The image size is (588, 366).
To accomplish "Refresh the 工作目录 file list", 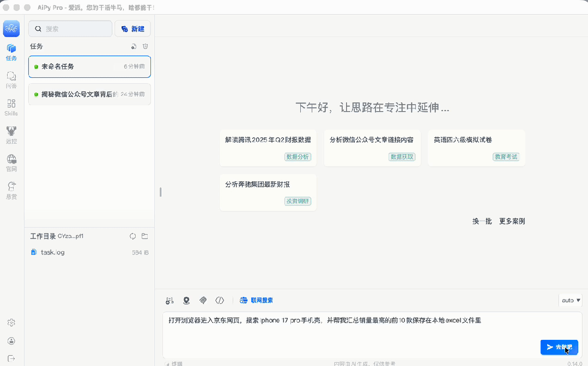I will [133, 236].
